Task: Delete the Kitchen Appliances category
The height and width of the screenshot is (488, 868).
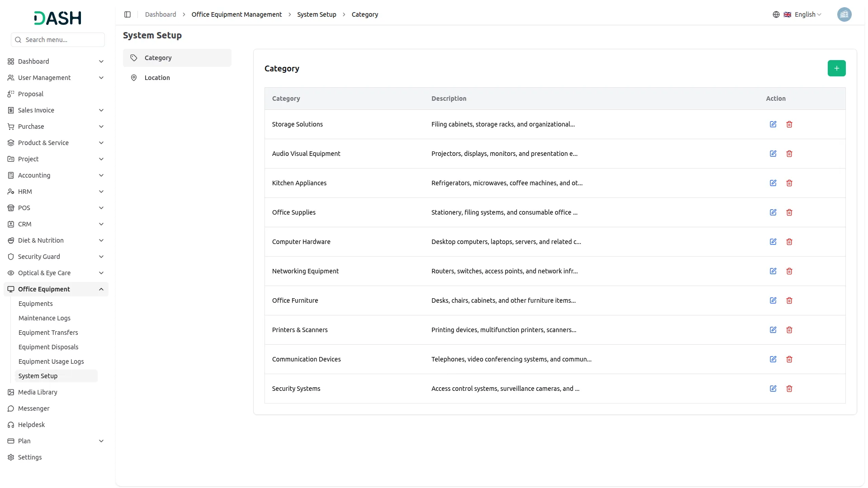Action: [789, 183]
